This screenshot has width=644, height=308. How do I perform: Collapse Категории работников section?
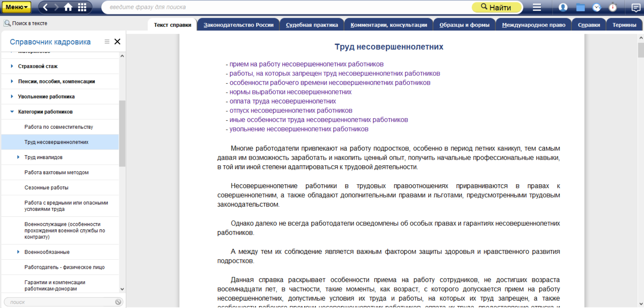pyautogui.click(x=12, y=112)
